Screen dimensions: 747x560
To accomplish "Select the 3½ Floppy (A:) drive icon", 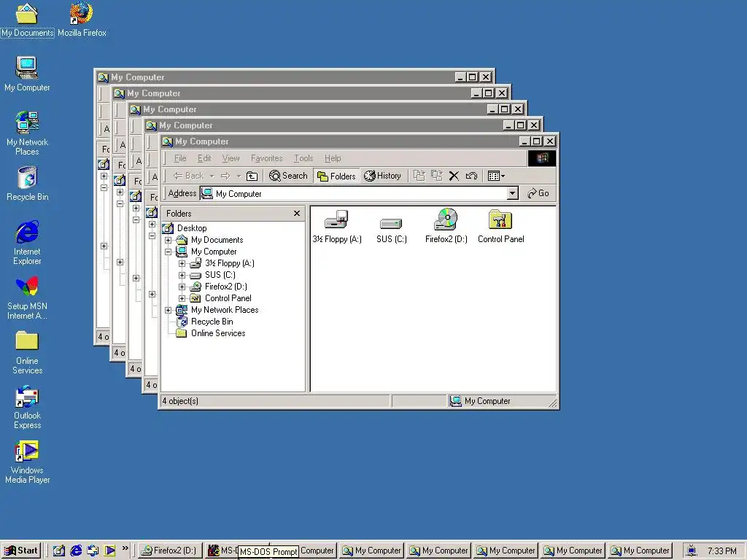I will 337,226.
